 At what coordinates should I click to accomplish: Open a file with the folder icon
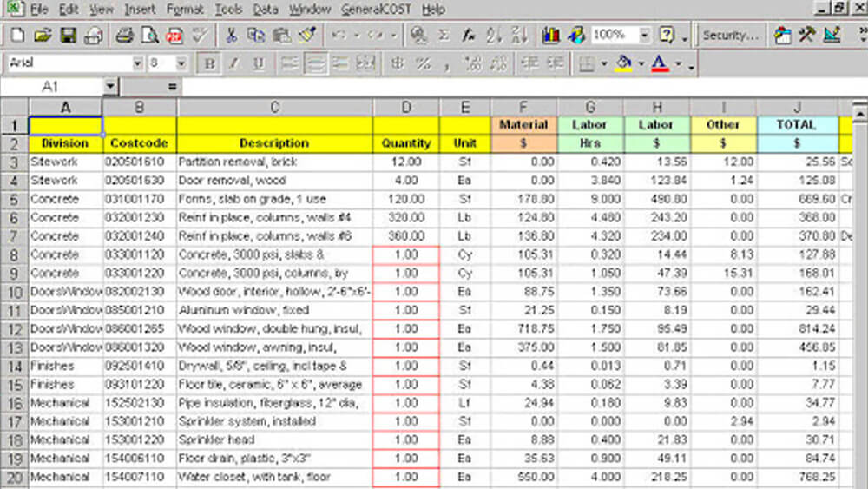pyautogui.click(x=42, y=36)
